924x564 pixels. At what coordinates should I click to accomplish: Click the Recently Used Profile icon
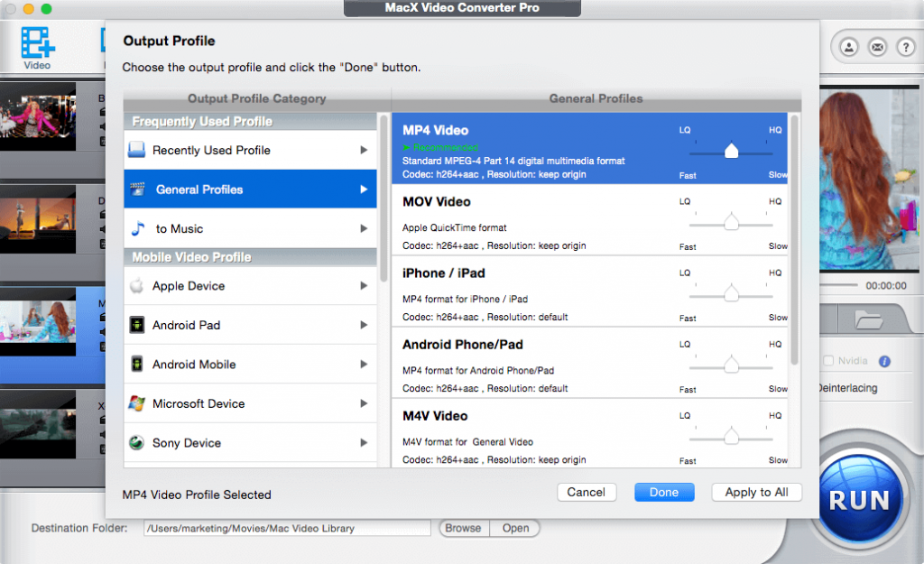click(137, 150)
